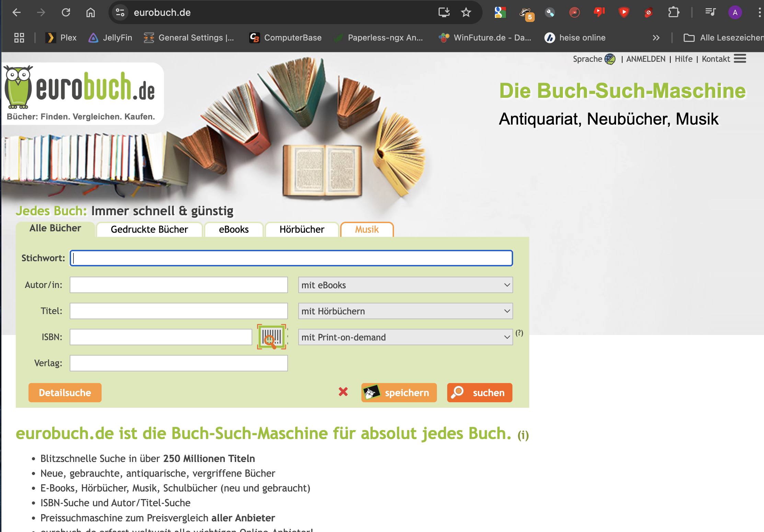Image resolution: width=764 pixels, height=532 pixels.
Task: Open the extensions puzzle piece menu
Action: point(673,13)
